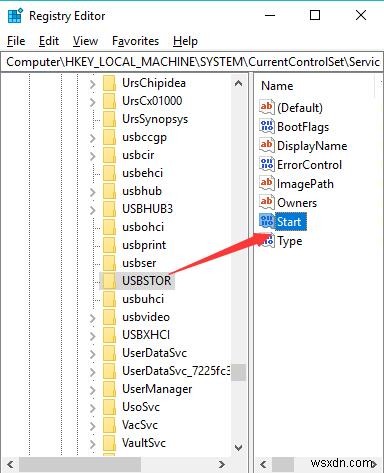Select the BootFlags value name
Viewport: 384px width, 473px height.
[x=303, y=127]
